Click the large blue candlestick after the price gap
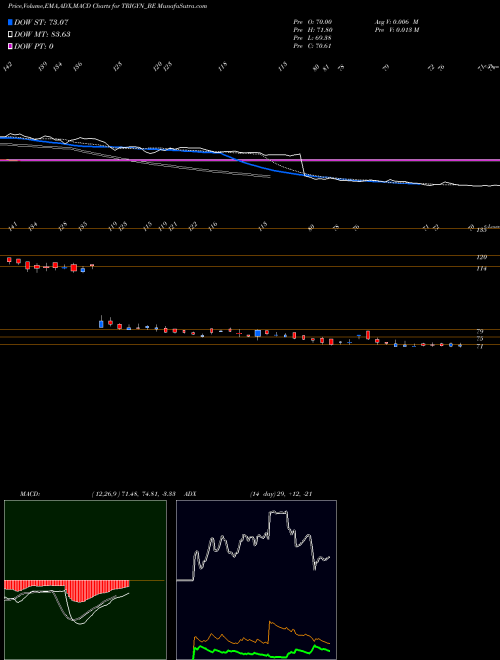The height and width of the screenshot is (660, 500). [101, 324]
